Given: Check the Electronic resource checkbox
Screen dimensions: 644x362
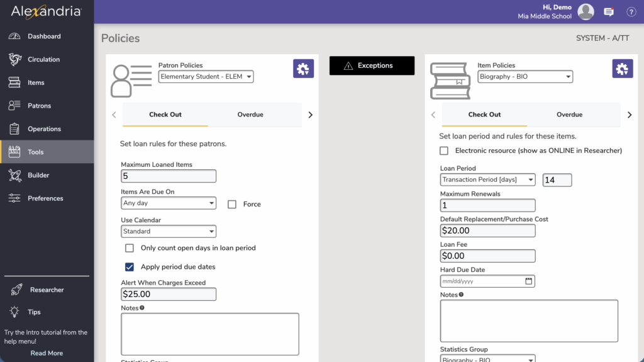Looking at the screenshot, I should [444, 150].
